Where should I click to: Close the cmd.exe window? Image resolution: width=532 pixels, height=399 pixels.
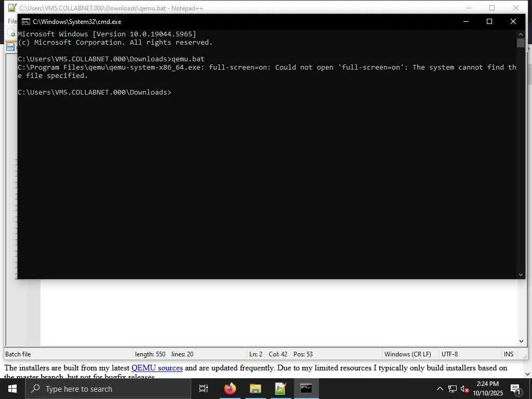[513, 21]
